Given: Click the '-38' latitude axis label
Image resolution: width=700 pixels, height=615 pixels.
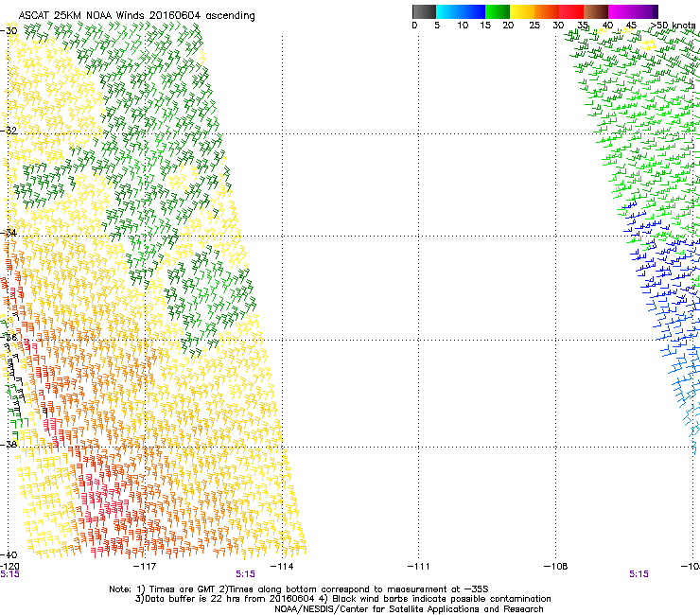Looking at the screenshot, I should [9, 445].
